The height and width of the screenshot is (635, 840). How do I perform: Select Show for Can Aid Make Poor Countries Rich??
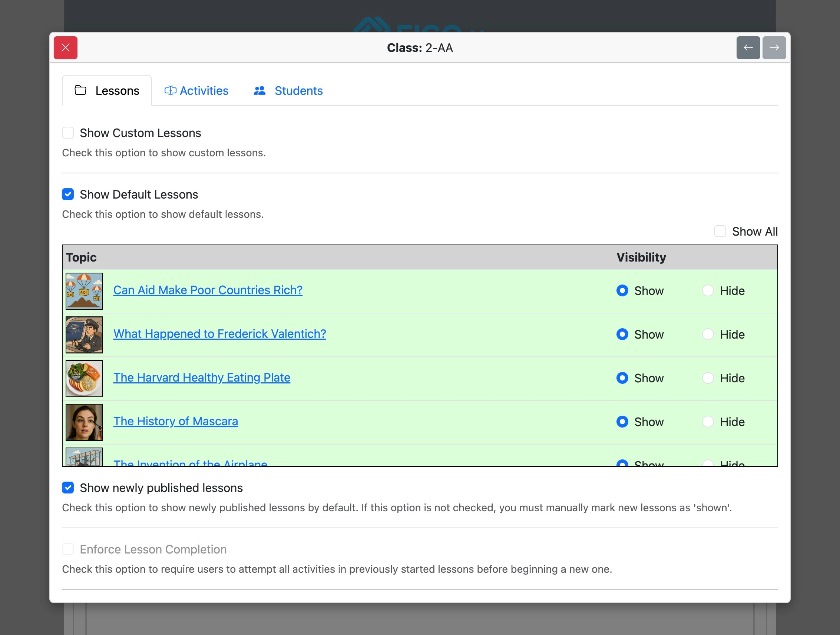[x=622, y=291]
